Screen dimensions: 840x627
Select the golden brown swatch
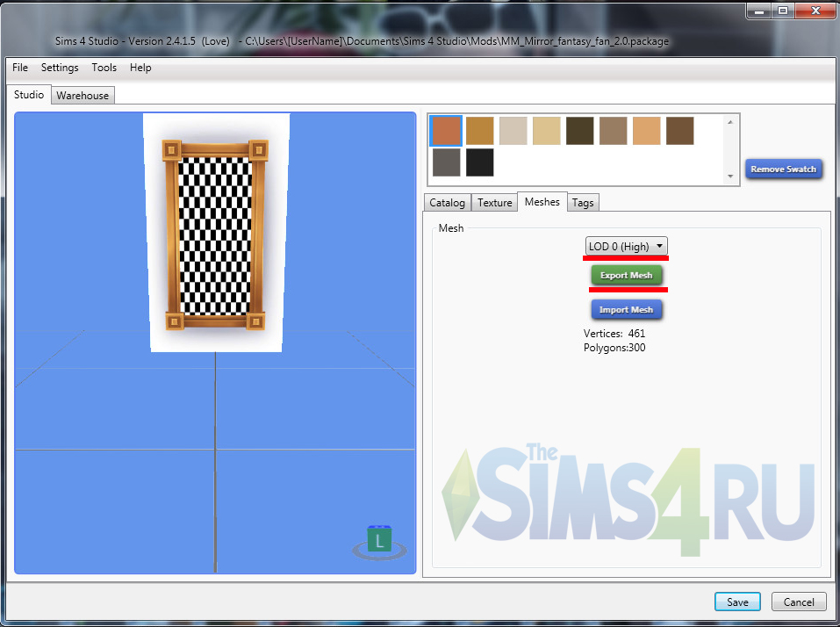click(x=479, y=131)
